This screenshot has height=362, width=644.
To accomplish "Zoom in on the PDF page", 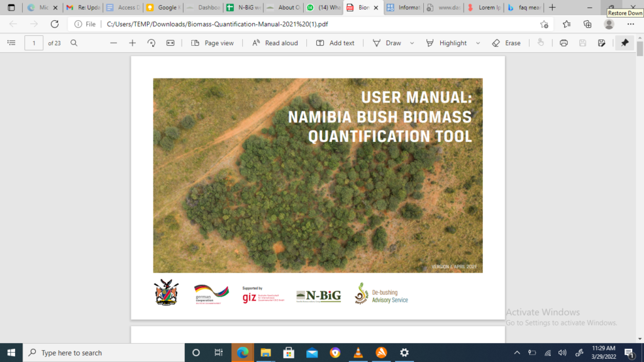I will [132, 43].
